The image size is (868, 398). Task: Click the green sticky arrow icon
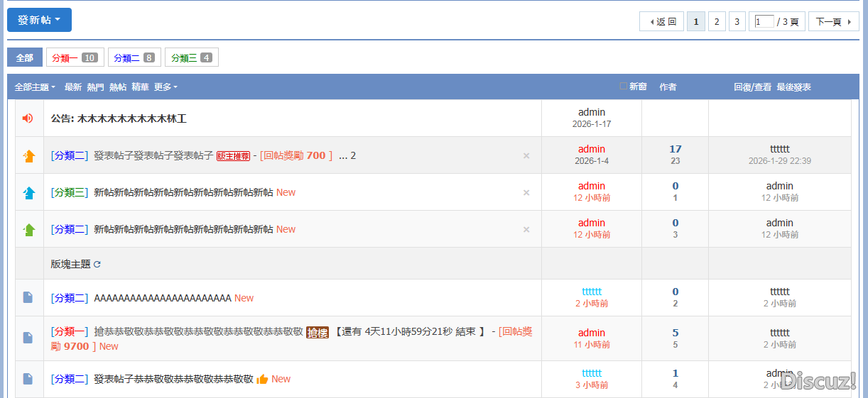[x=29, y=230]
